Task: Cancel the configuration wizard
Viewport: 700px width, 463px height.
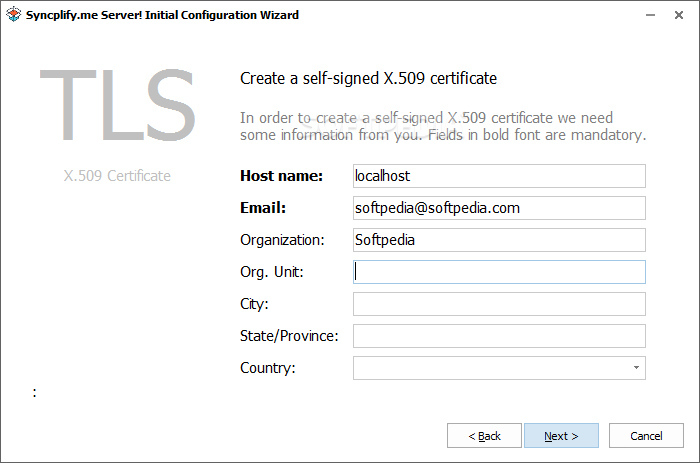Action: (x=646, y=436)
